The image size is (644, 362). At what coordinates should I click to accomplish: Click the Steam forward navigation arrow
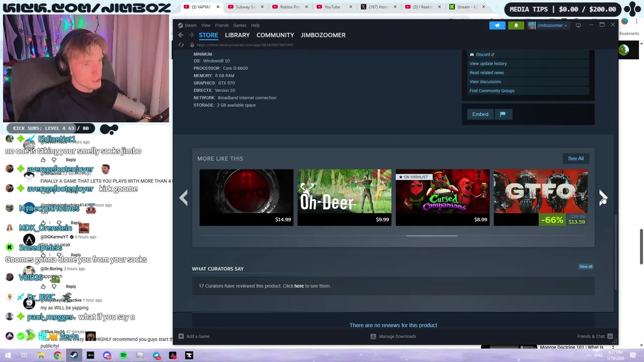tap(191, 35)
